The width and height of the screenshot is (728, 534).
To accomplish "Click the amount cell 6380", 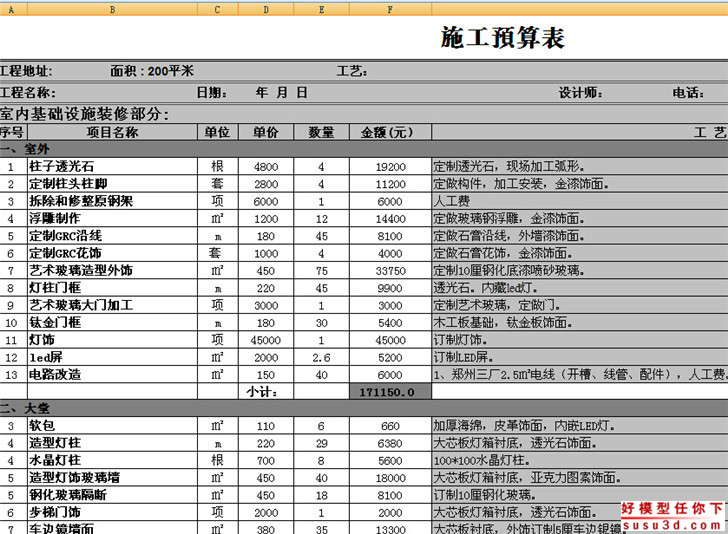I will pos(390,443).
